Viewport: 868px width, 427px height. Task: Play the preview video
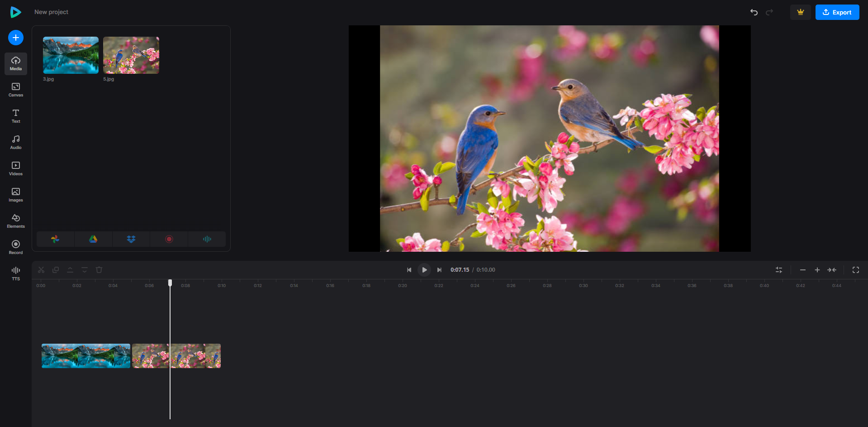[424, 269]
